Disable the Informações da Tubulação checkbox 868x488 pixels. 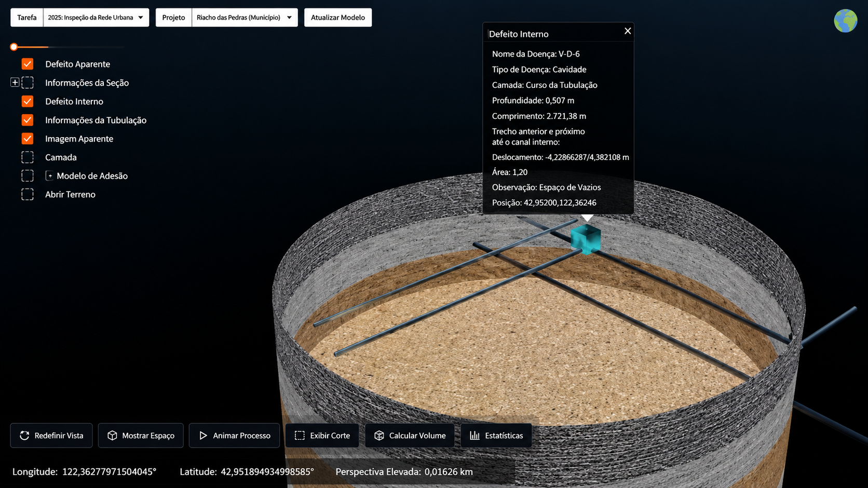pyautogui.click(x=28, y=120)
